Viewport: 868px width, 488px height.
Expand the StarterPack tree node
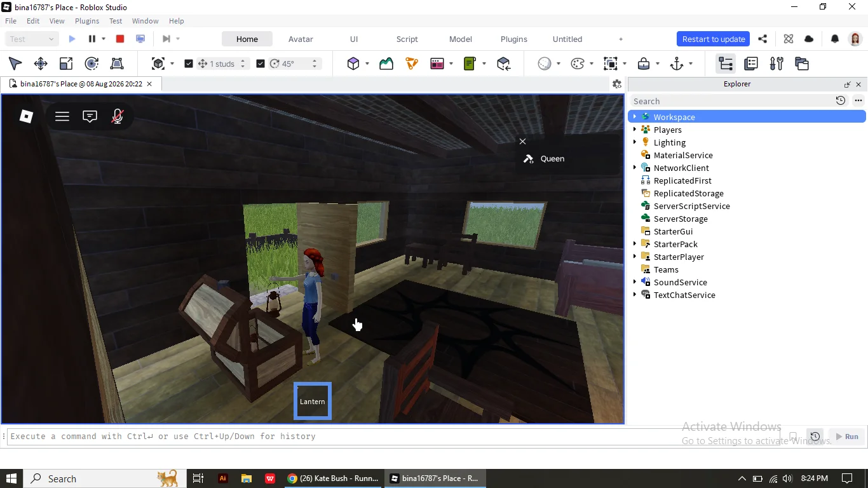point(635,244)
